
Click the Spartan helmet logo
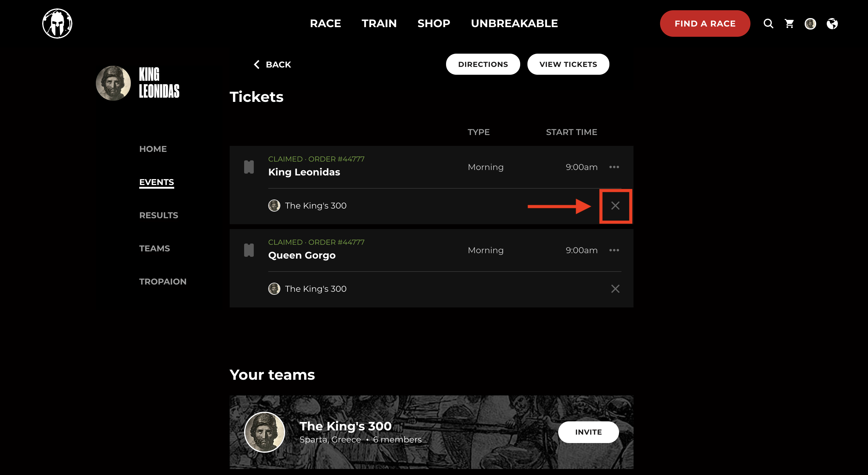[57, 23]
